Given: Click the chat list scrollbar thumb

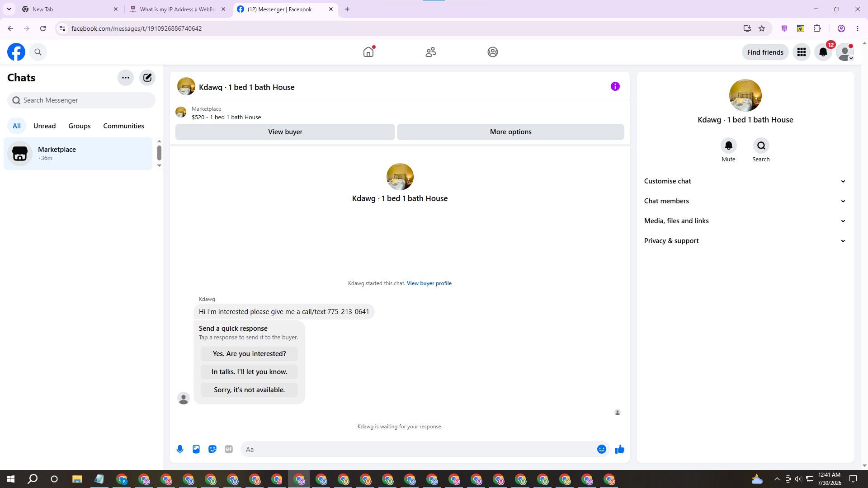Looking at the screenshot, I should coord(159,153).
